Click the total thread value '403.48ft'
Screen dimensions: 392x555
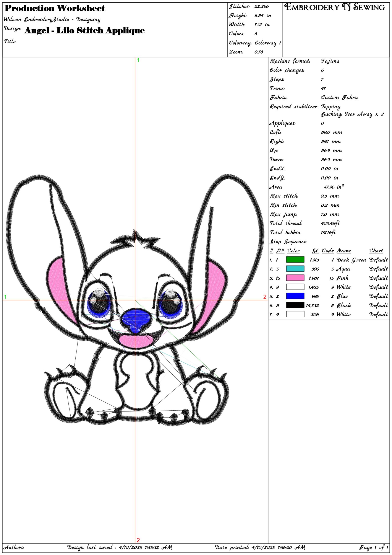330,223
